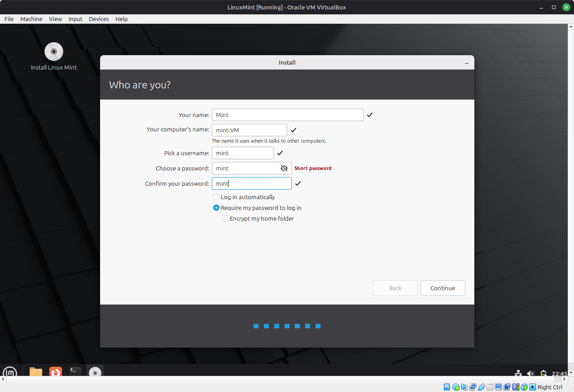Open the Devices menu
This screenshot has width=574, height=392.
click(99, 19)
